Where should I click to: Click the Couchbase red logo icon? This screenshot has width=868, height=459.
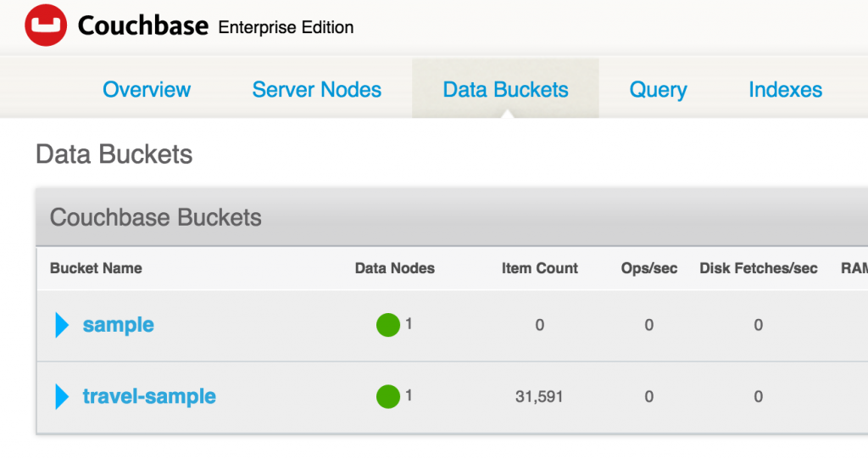46,25
